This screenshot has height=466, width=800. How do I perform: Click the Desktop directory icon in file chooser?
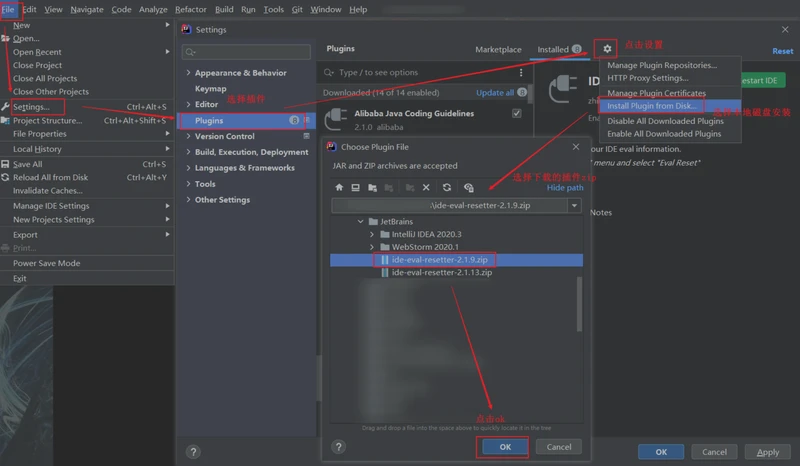[355, 187]
